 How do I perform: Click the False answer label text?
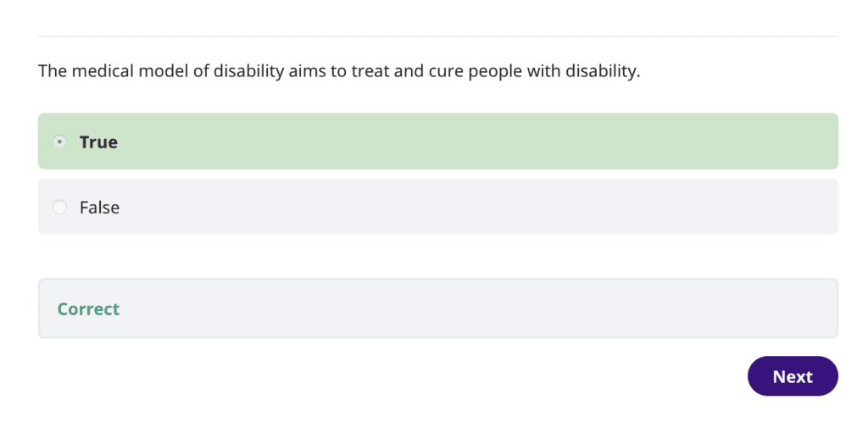(99, 207)
